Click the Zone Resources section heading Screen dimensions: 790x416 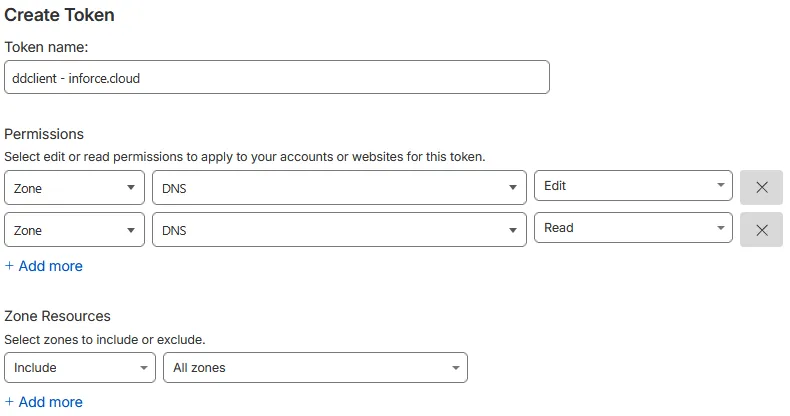[57, 317]
